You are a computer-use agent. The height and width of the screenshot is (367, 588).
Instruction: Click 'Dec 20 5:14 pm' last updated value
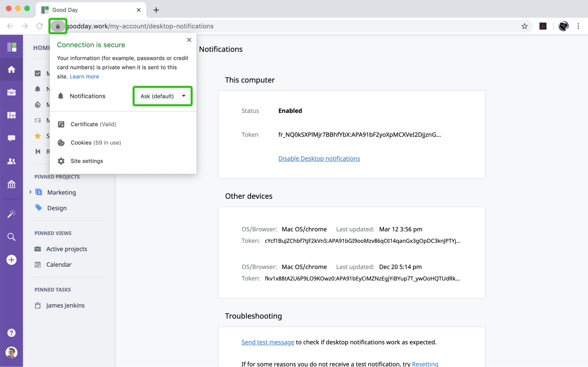point(400,267)
